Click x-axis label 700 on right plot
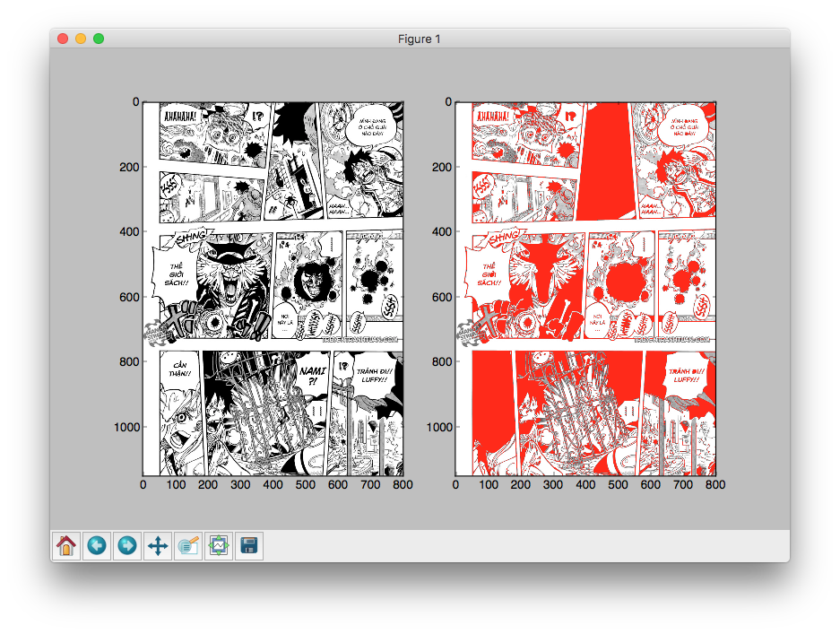 point(683,484)
